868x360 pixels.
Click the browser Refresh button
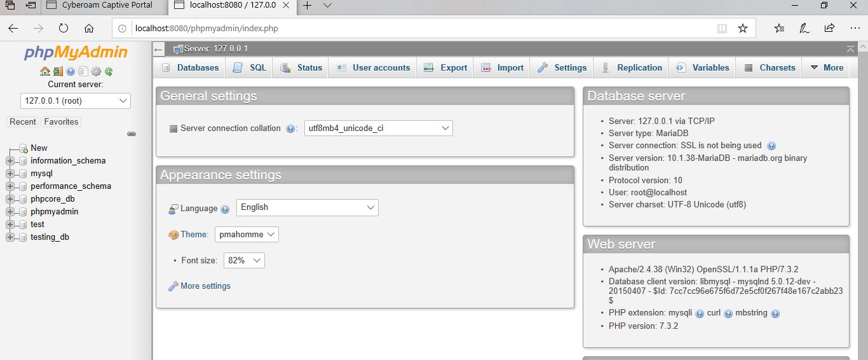tap(64, 28)
